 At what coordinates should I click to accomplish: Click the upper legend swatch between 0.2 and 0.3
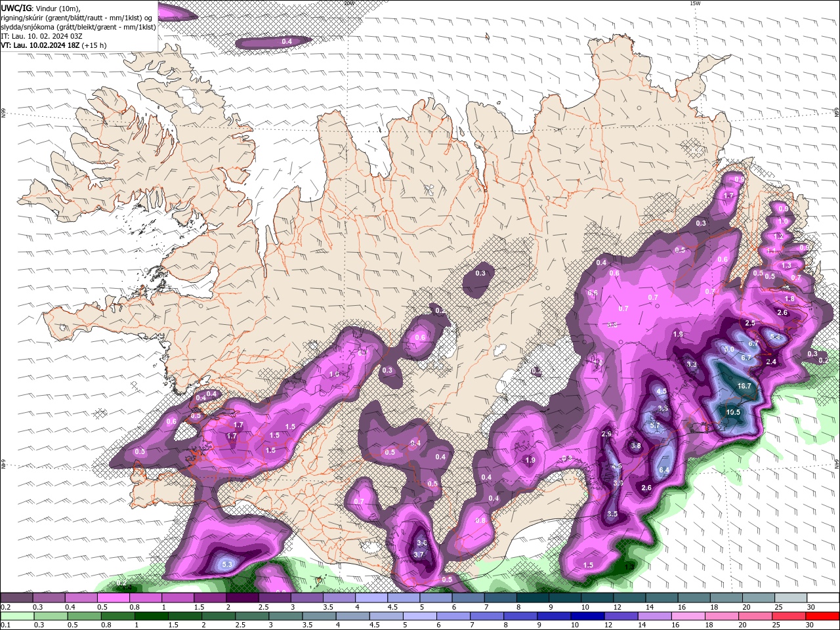16,598
